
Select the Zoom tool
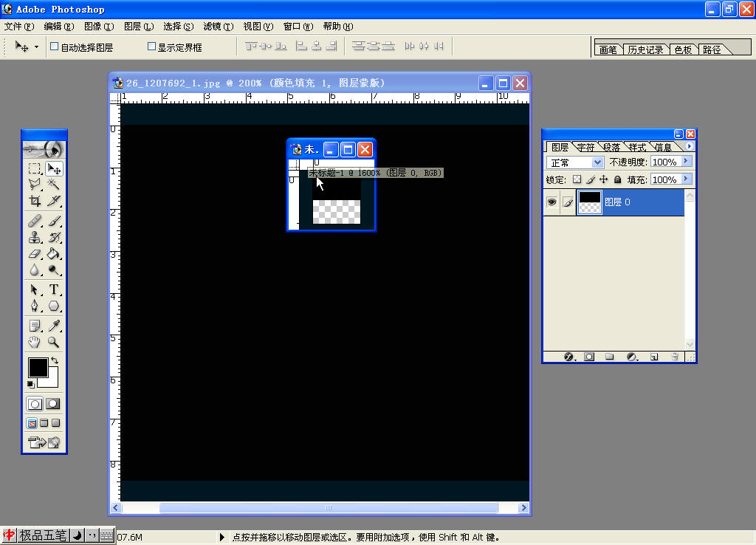coord(53,343)
